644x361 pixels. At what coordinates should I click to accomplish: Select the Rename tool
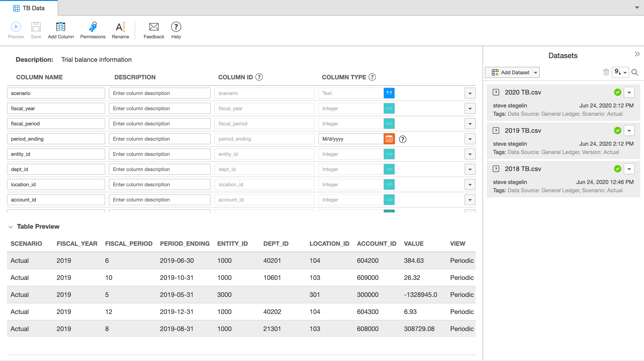[x=120, y=27]
